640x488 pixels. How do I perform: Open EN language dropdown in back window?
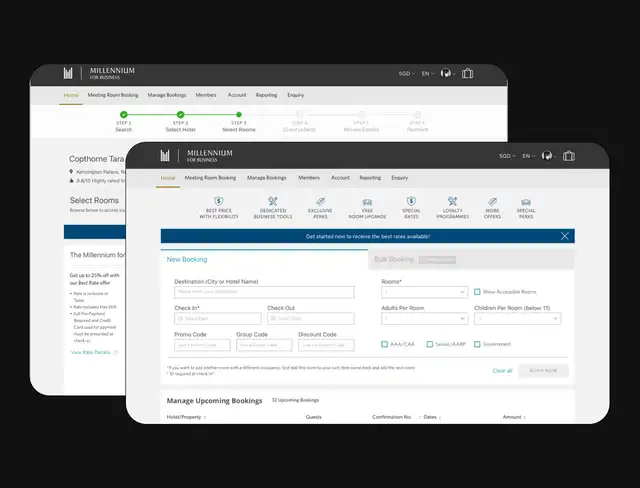[428, 73]
